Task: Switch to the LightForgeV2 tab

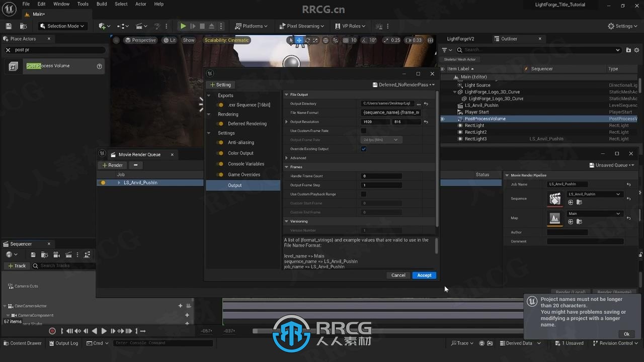Action: click(x=460, y=39)
